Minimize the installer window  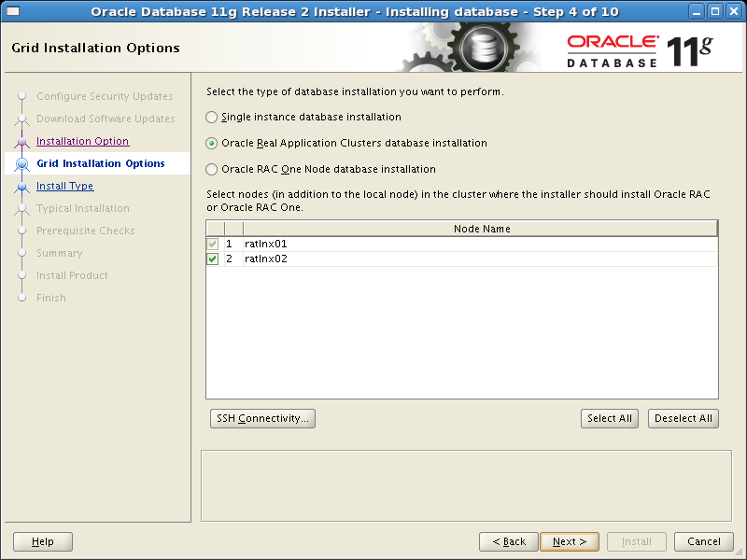pos(697,11)
